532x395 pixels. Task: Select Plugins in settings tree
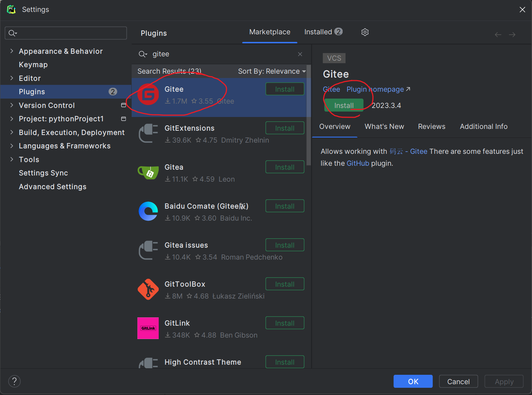[66, 92]
